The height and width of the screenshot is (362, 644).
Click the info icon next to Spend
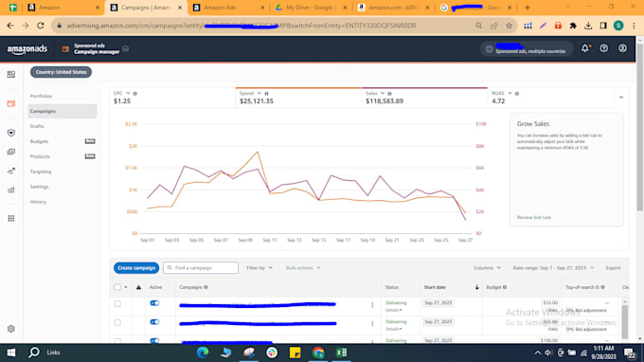tap(266, 94)
